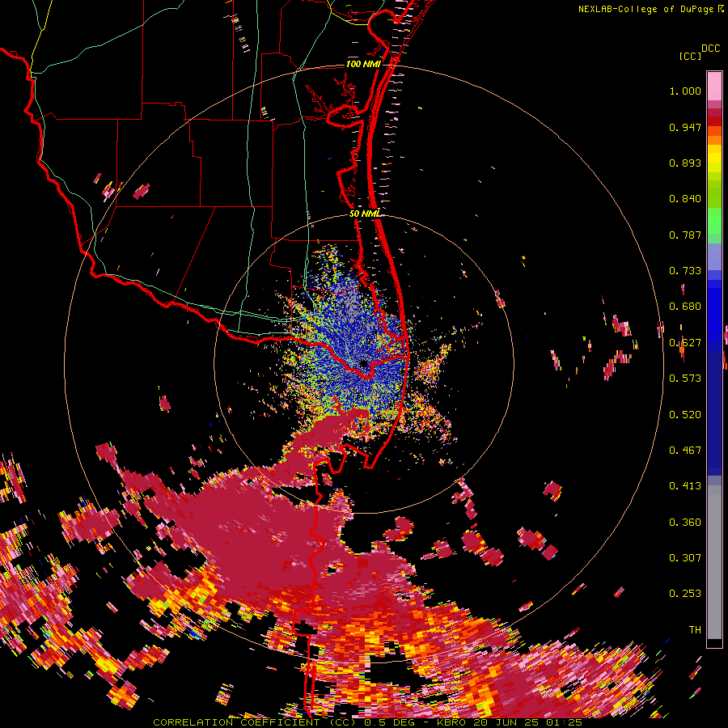The height and width of the screenshot is (728, 728).
Task: Click the 0.787 scale value
Action: coord(685,235)
